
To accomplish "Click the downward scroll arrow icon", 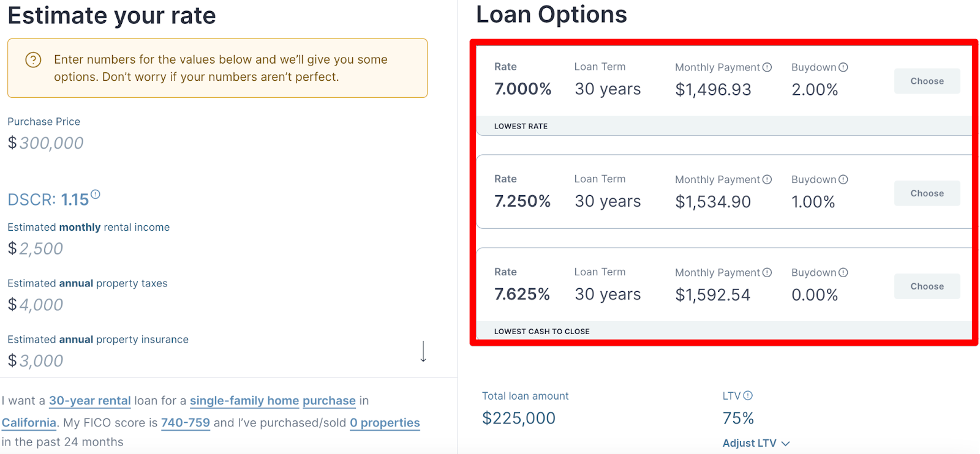I will pos(423,351).
